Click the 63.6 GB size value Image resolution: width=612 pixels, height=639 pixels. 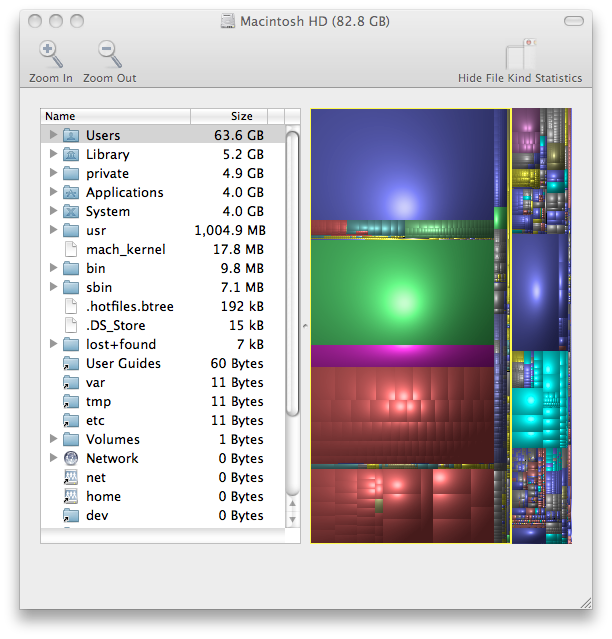(239, 135)
